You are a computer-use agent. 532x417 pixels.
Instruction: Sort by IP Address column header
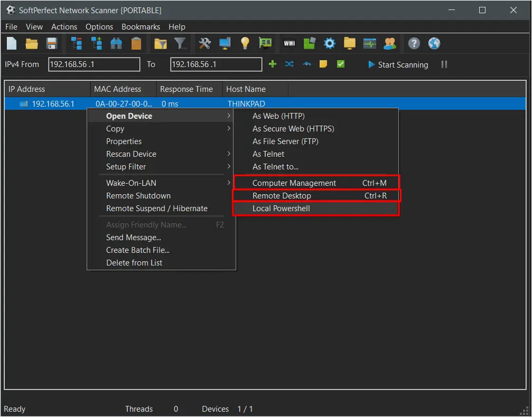[x=48, y=89]
